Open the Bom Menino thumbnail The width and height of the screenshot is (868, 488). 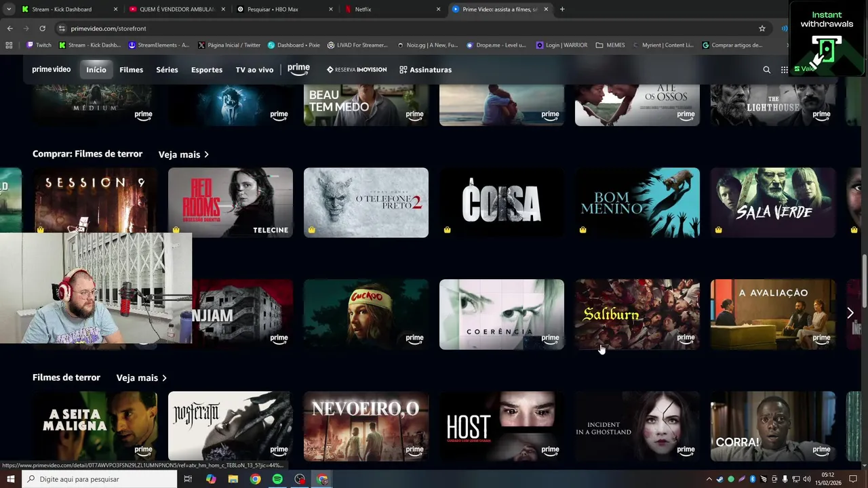point(637,202)
